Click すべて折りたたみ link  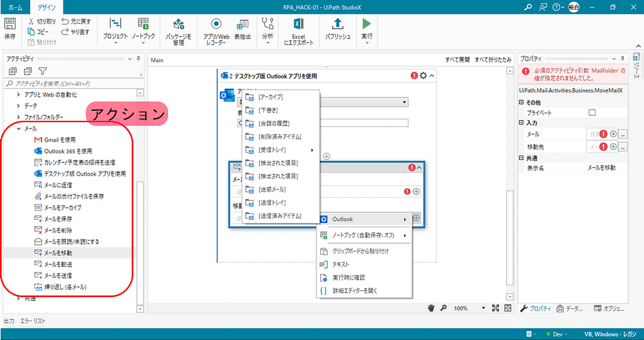point(492,60)
